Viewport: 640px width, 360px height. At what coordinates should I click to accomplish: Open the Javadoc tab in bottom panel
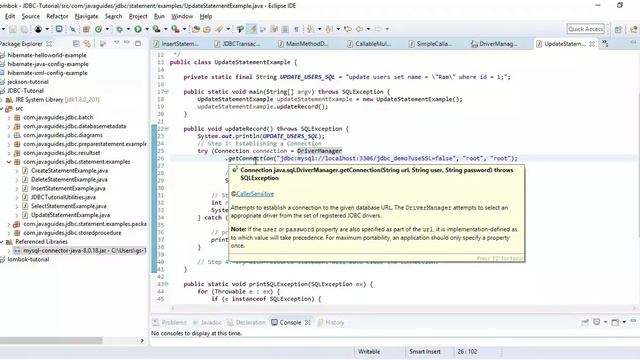207,322
